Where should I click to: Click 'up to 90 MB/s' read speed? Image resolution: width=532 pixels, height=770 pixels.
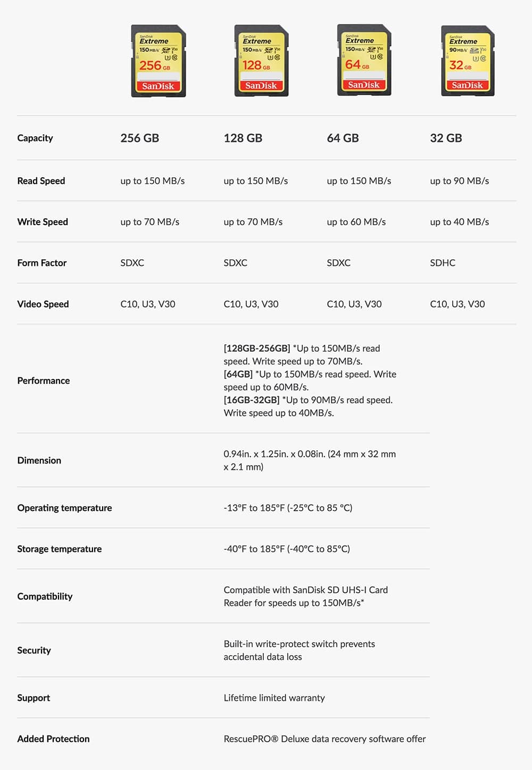click(460, 181)
